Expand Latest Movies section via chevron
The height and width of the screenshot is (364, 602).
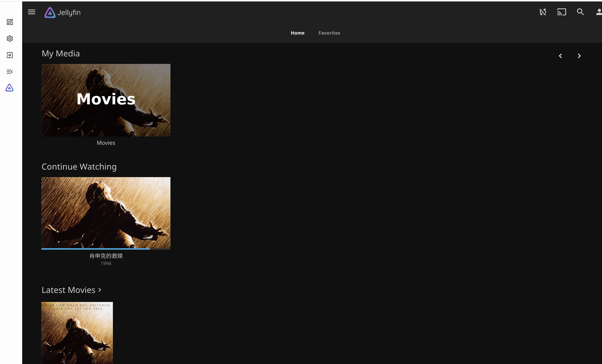point(100,290)
